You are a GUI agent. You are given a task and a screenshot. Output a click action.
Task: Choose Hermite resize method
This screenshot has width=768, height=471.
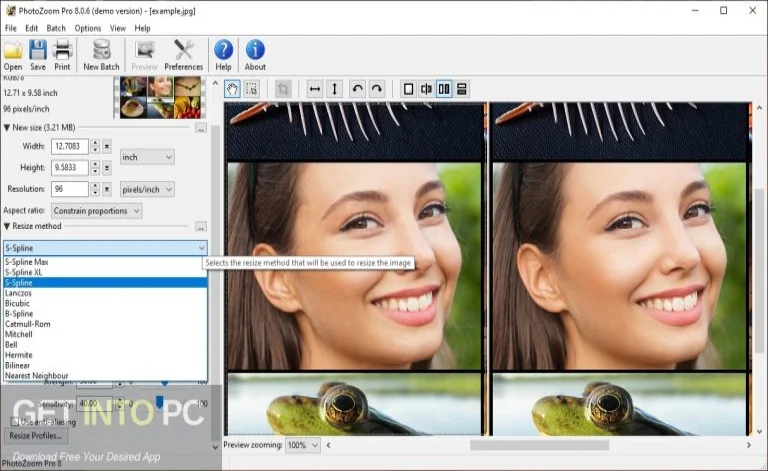coord(105,355)
